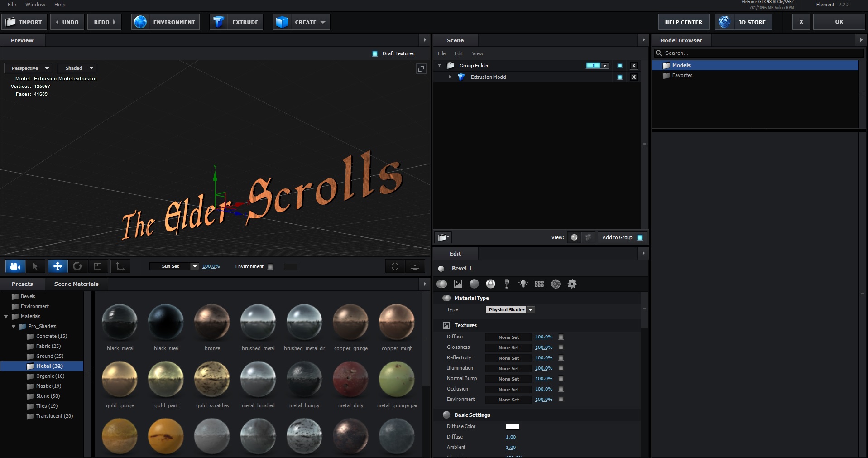The height and width of the screenshot is (458, 868).
Task: Open the Help menu
Action: (60, 5)
